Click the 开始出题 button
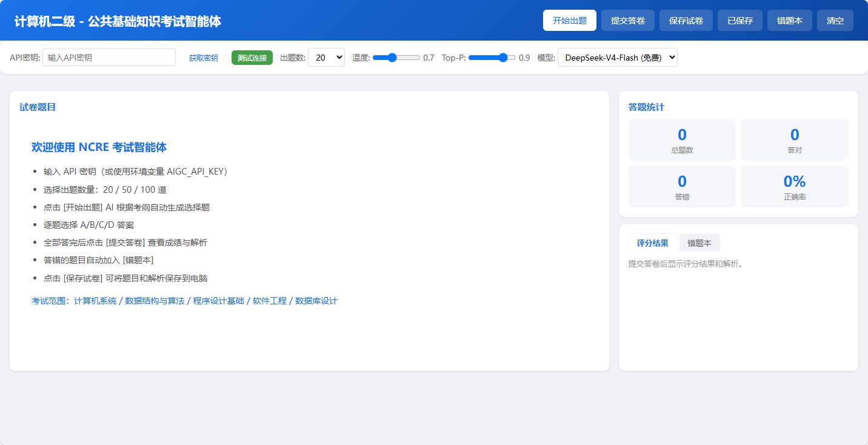 pos(570,21)
